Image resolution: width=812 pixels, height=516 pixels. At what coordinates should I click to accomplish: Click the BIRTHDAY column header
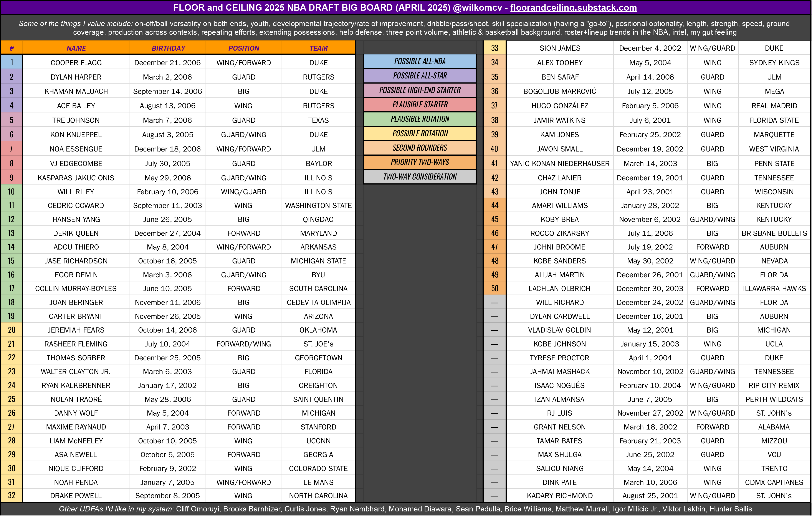point(168,48)
